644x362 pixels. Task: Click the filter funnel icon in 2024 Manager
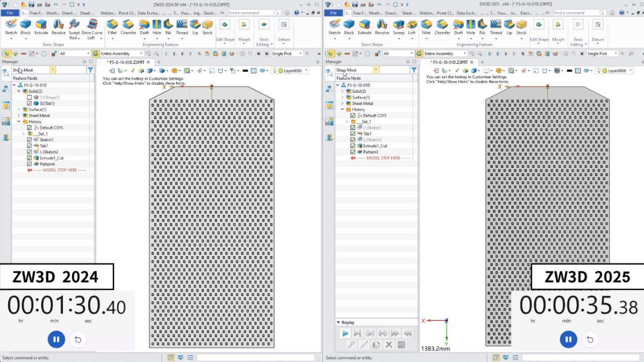90,70
